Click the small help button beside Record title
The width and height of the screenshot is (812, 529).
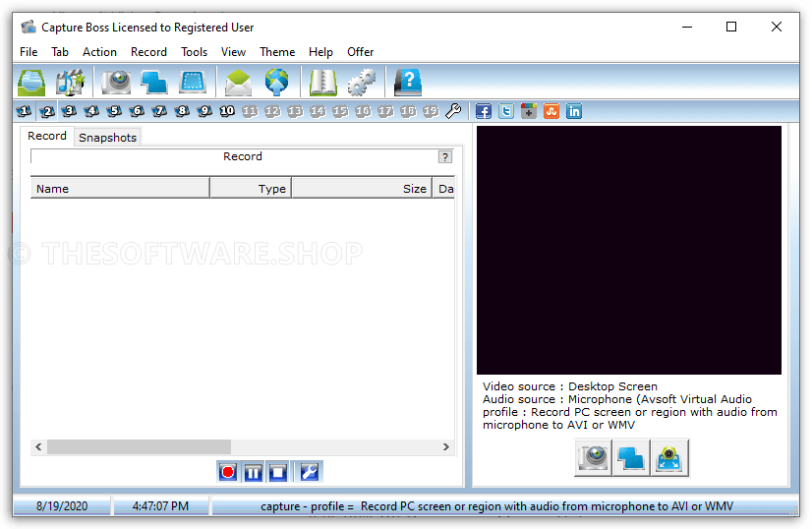point(444,157)
